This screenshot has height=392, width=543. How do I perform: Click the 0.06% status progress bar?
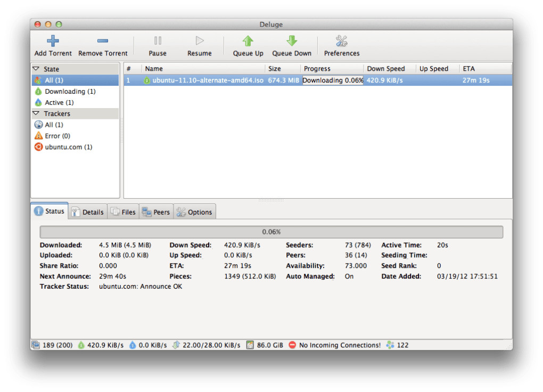271,232
